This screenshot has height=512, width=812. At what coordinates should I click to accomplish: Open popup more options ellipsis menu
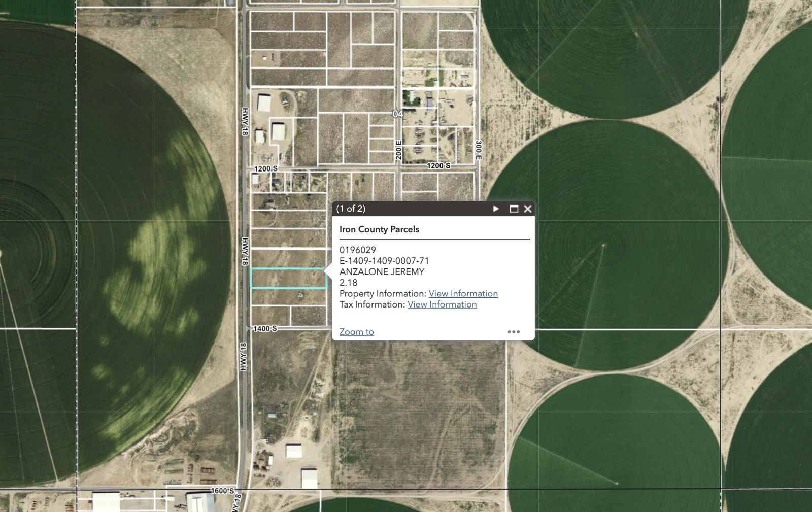[x=514, y=332]
